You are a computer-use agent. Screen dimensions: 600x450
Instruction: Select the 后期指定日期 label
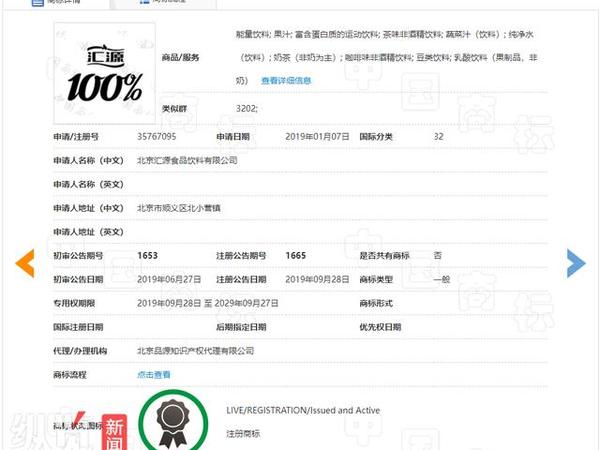(x=241, y=327)
